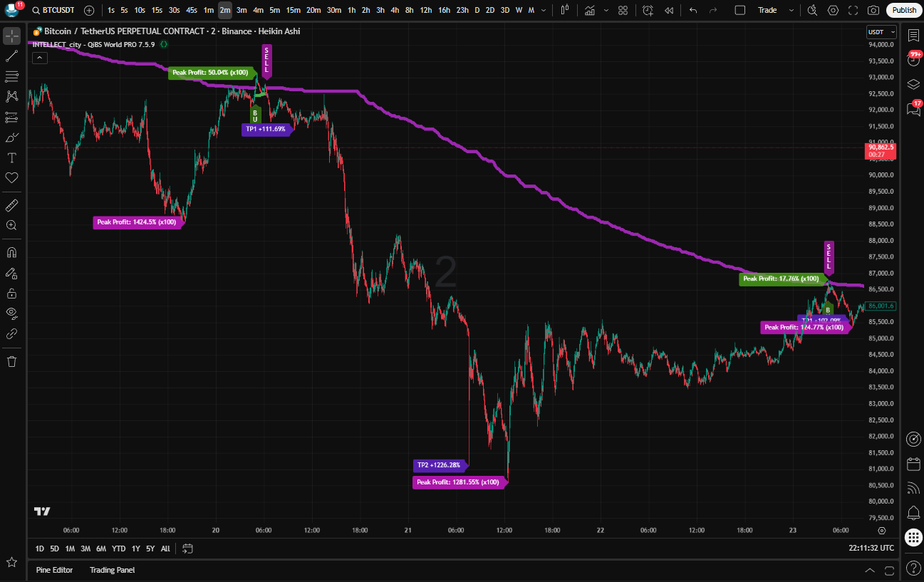Screen dimensions: 924x582
Task: Collapse the indicator legend chevron
Action: click(x=40, y=58)
